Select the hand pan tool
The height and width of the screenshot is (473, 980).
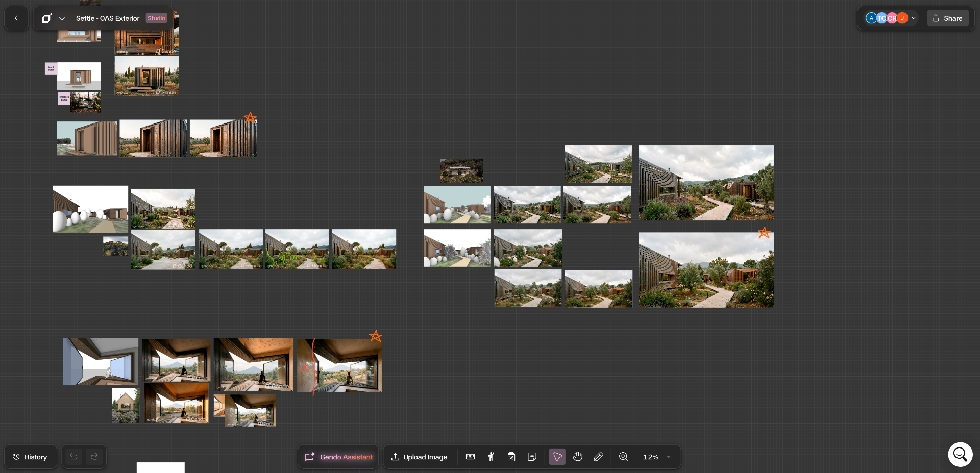click(x=578, y=457)
